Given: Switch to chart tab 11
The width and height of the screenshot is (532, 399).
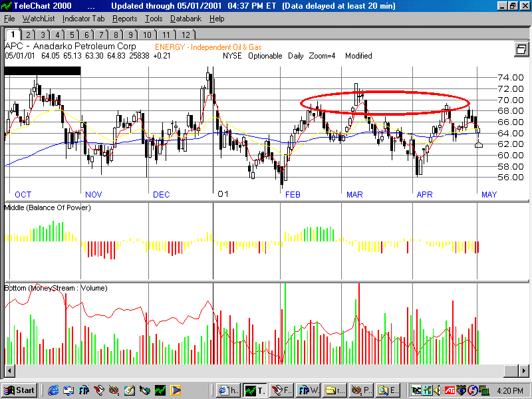Looking at the screenshot, I should coord(166,35).
